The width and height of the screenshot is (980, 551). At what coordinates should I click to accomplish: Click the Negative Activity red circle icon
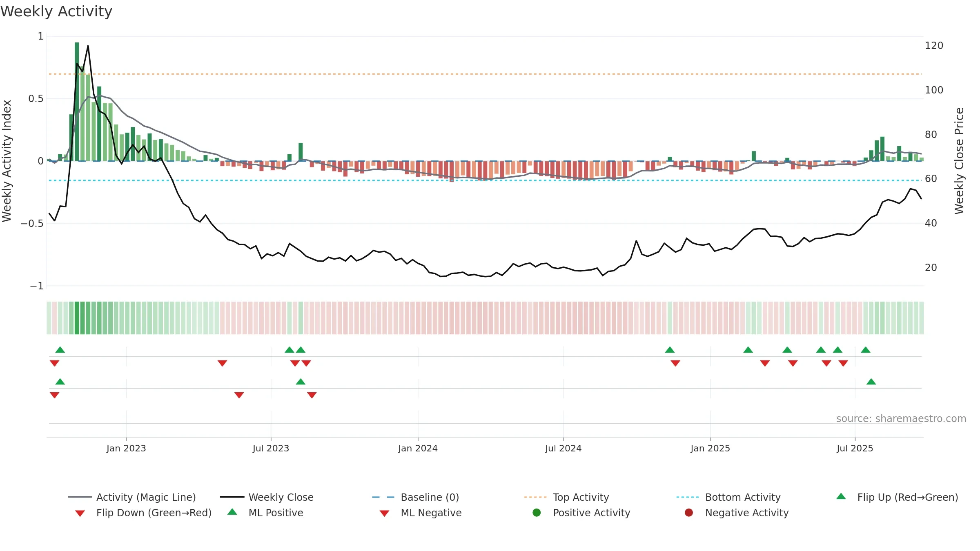[689, 513]
